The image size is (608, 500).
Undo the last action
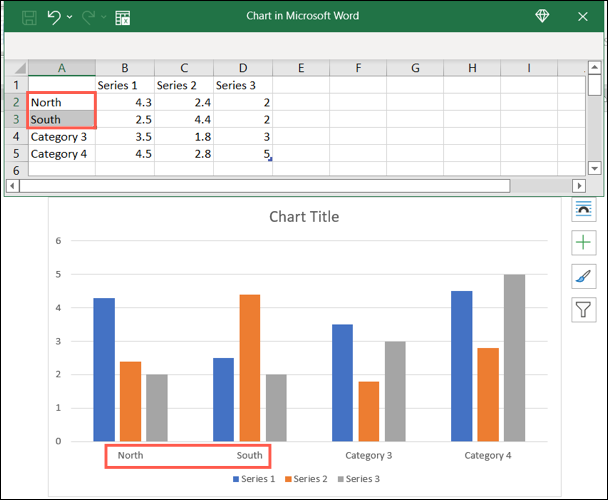(54, 17)
